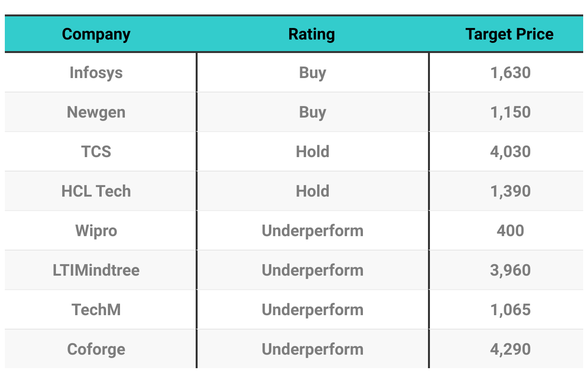Image resolution: width=588 pixels, height=373 pixels.
Task: Click the 400 target price
Action: (510, 231)
